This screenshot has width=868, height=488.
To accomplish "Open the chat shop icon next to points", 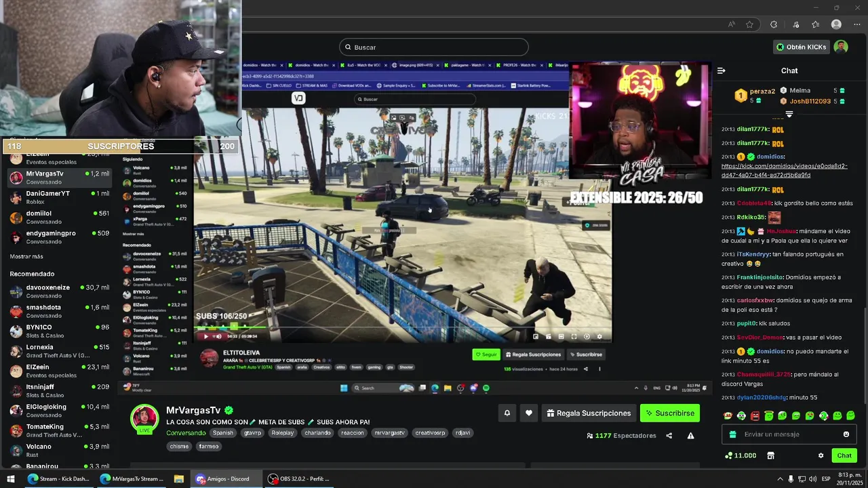I will click(x=770, y=455).
